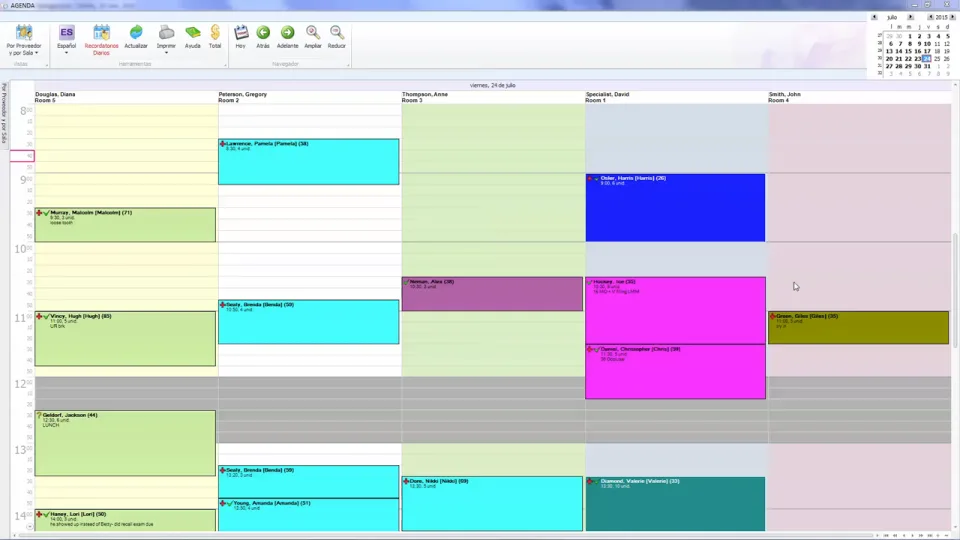
Task: Select Green, Giles olive appointment
Action: tap(858, 328)
